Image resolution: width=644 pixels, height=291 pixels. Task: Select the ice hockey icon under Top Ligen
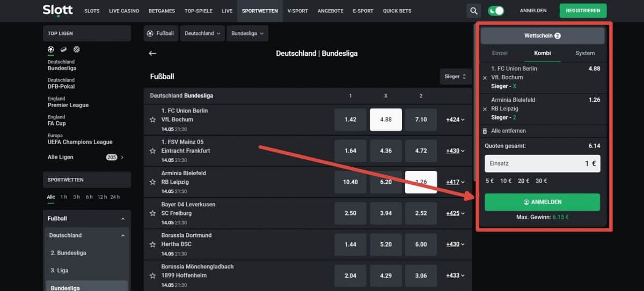[63, 49]
